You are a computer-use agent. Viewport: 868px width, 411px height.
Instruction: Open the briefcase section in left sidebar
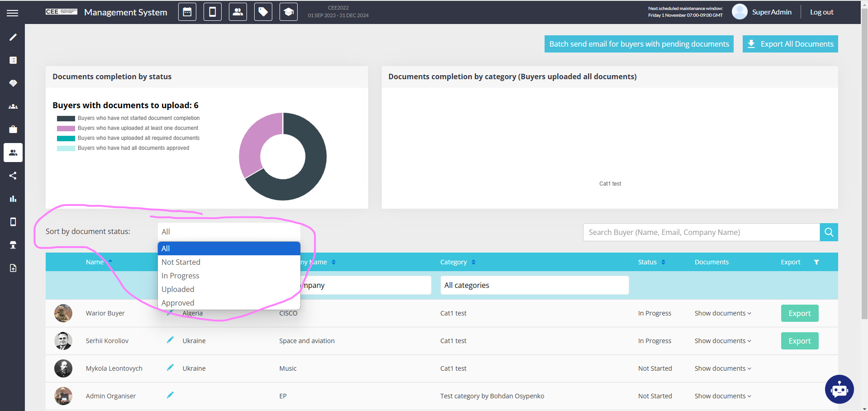point(13,129)
